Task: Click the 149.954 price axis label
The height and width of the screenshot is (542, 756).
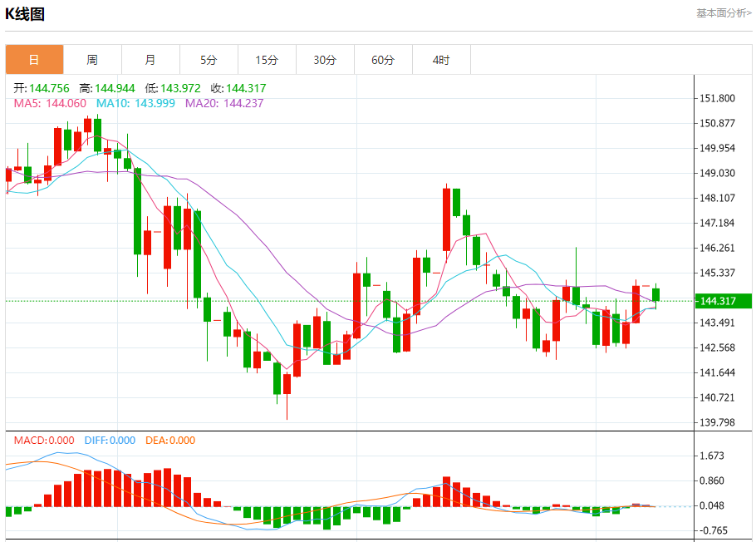Action: (718, 148)
